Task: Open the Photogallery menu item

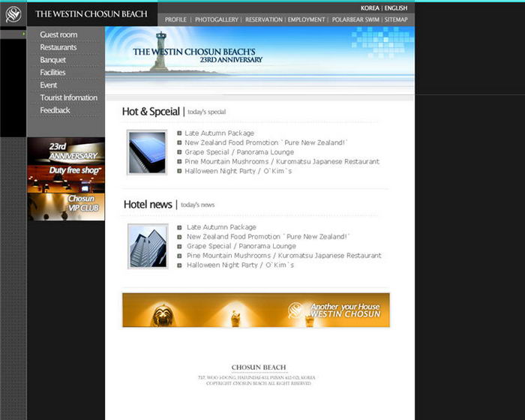Action: pos(216,19)
